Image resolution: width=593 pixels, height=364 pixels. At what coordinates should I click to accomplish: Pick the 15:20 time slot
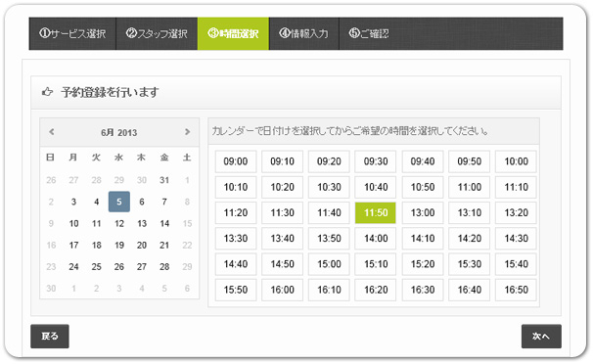(423, 264)
